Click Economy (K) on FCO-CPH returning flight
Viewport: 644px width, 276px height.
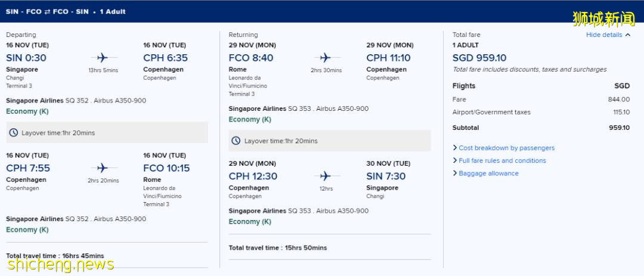click(250, 119)
